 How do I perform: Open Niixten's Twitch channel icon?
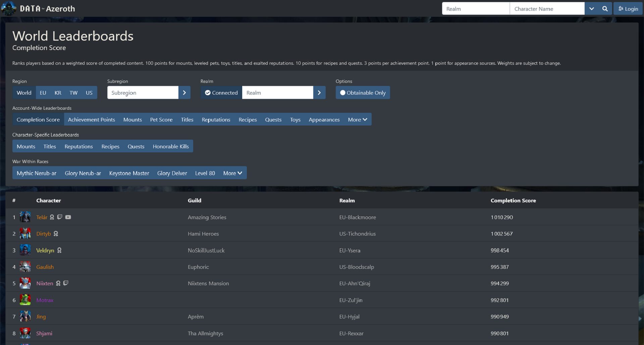[x=66, y=283]
